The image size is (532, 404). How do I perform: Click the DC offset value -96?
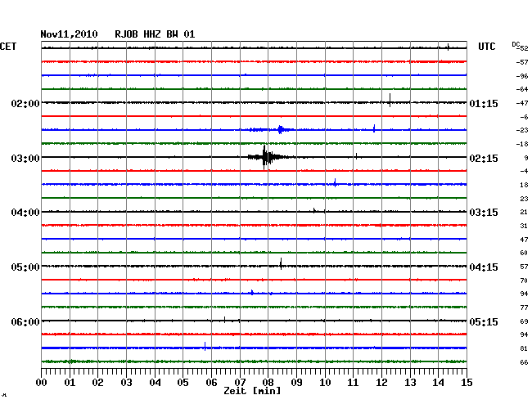522,76
